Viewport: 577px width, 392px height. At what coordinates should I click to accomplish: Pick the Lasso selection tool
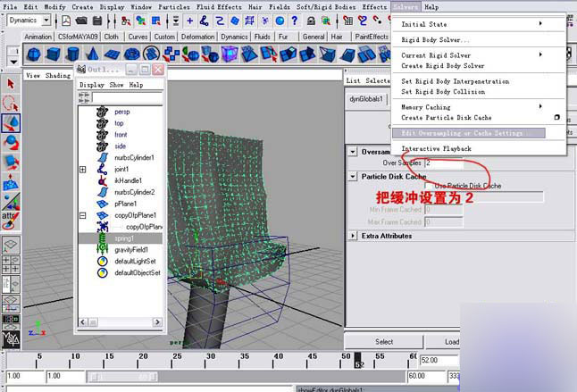[x=11, y=103]
